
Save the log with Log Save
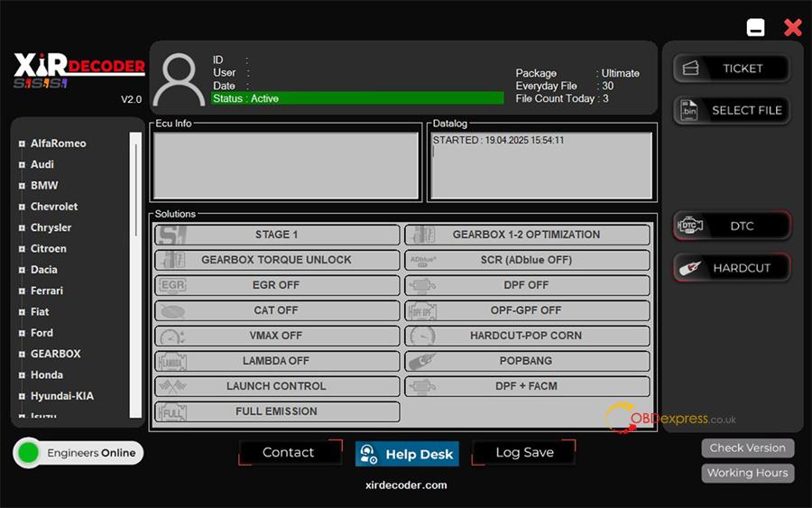[523, 452]
